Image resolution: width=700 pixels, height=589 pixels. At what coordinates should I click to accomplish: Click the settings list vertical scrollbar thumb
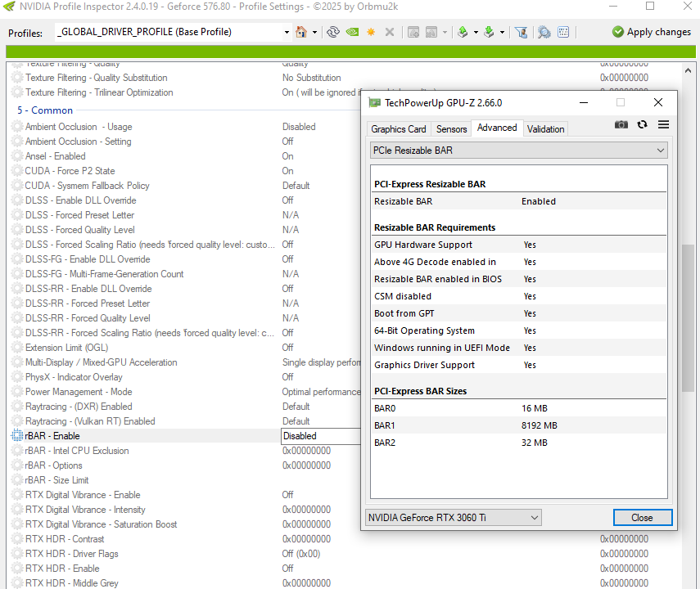688,317
